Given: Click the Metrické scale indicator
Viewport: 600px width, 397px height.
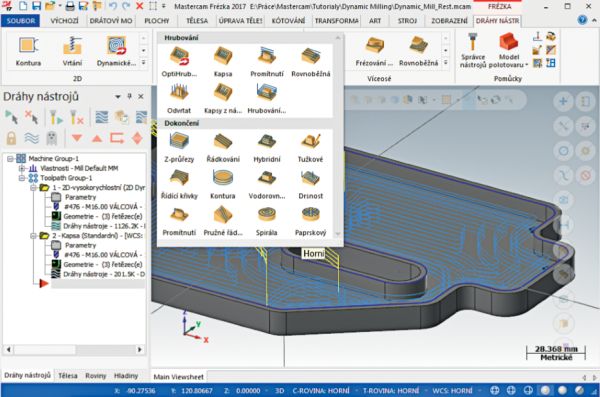Looking at the screenshot, I should point(556,357).
